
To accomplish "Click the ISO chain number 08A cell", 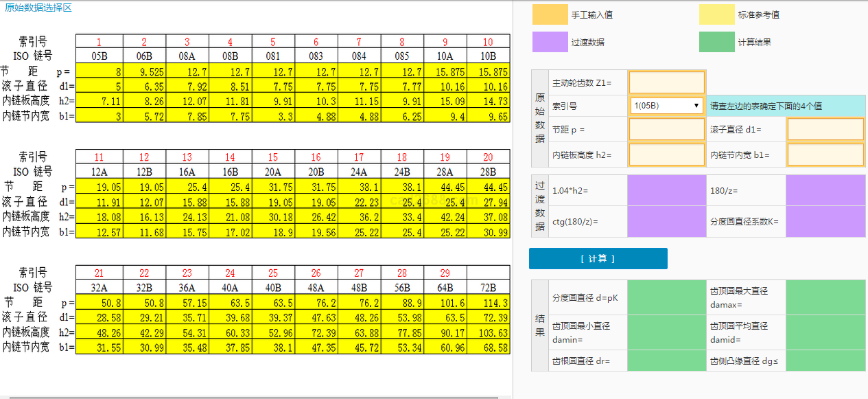I will 187,56.
